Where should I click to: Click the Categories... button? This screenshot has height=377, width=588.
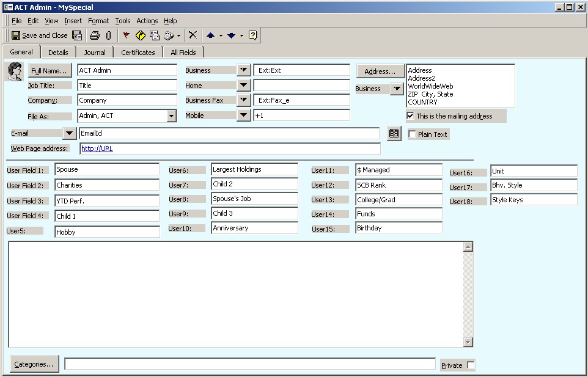pyautogui.click(x=34, y=364)
